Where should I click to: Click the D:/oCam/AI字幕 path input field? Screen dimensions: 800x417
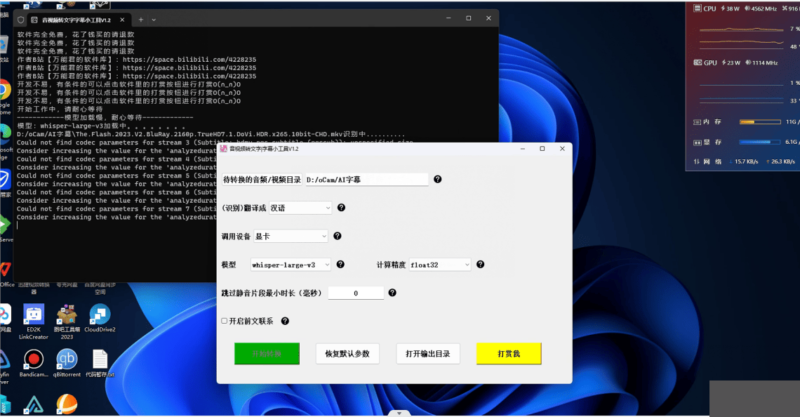pyautogui.click(x=367, y=180)
